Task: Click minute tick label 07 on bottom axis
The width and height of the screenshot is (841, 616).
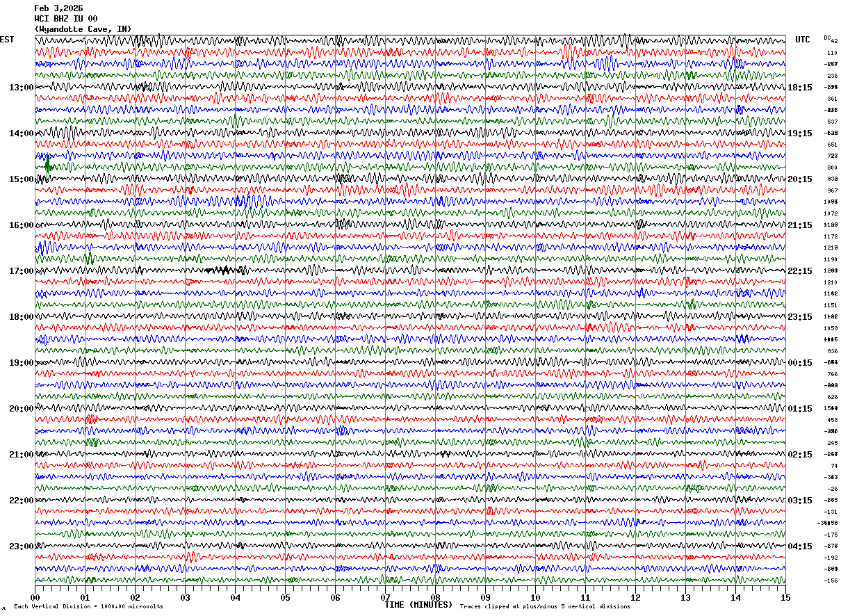Action: [x=385, y=597]
